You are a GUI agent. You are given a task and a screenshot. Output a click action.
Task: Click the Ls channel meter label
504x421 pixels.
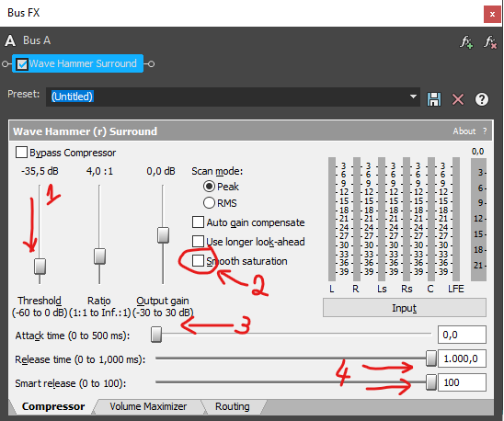(382, 289)
